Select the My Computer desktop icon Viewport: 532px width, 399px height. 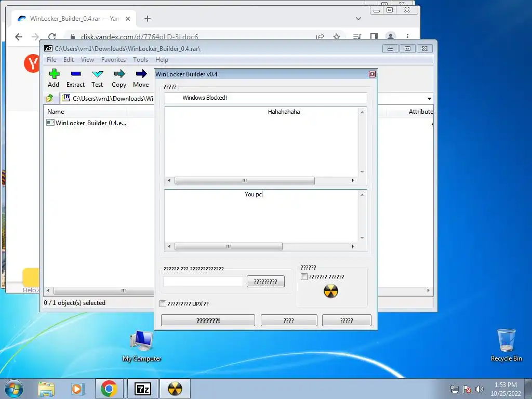click(x=142, y=346)
